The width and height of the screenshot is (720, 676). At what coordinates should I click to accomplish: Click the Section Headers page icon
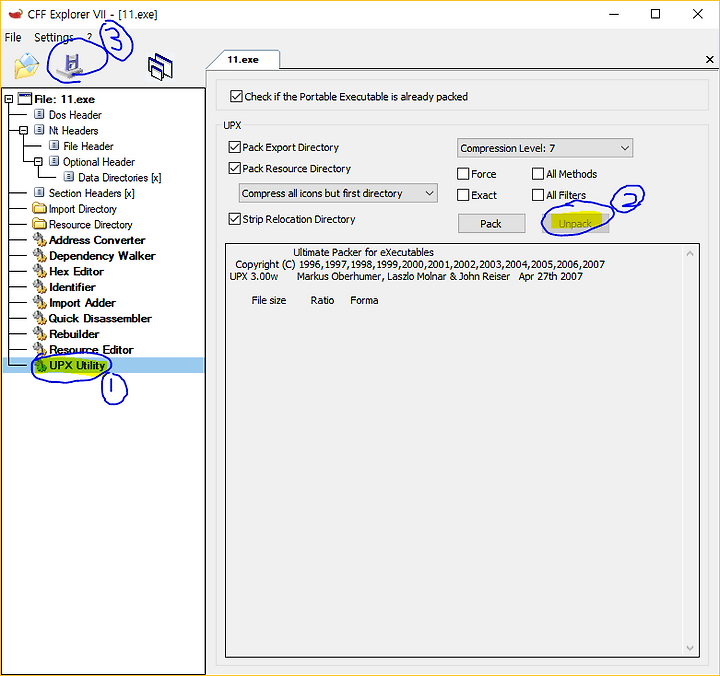point(39,192)
